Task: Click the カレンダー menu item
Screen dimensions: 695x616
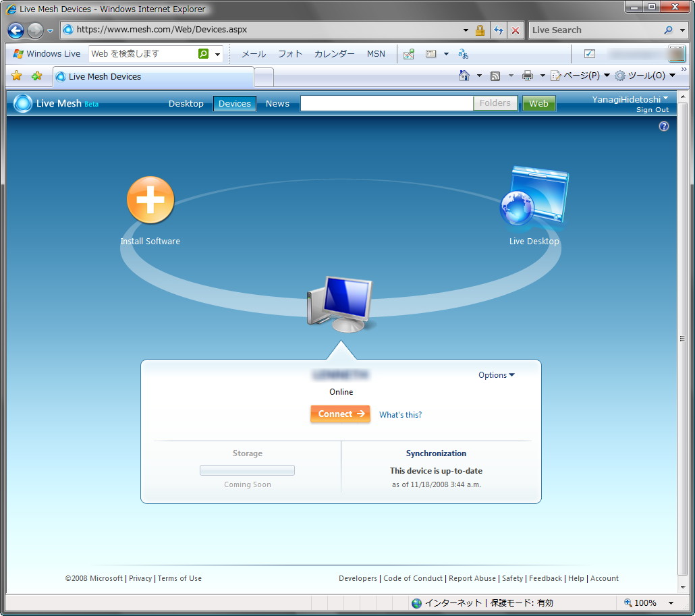Action: 334,53
